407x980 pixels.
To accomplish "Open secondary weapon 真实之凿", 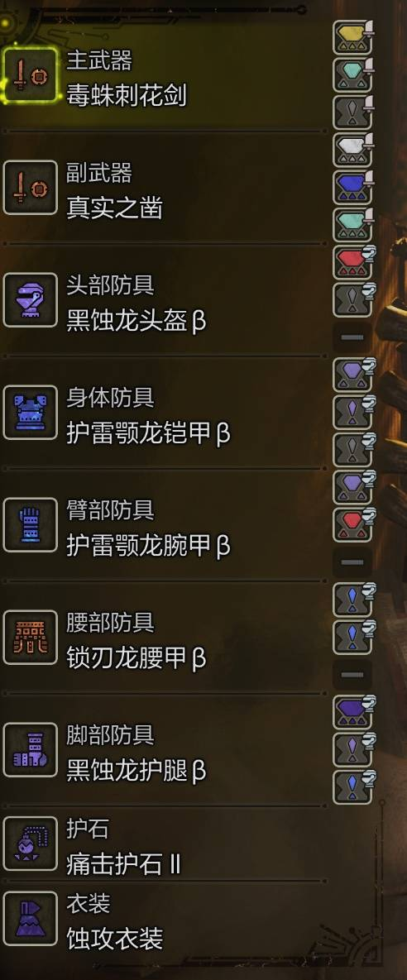I will [114, 208].
